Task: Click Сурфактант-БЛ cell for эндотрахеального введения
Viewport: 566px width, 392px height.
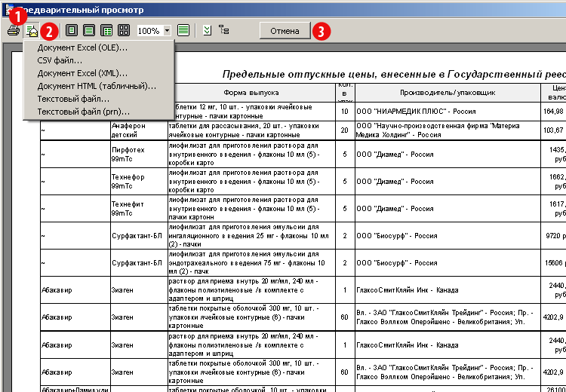Action: (139, 263)
